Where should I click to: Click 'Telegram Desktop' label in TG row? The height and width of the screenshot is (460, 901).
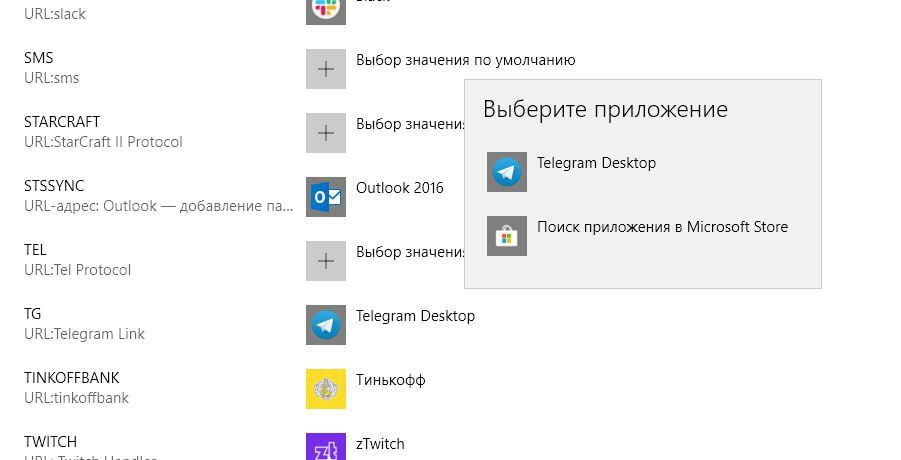(415, 316)
